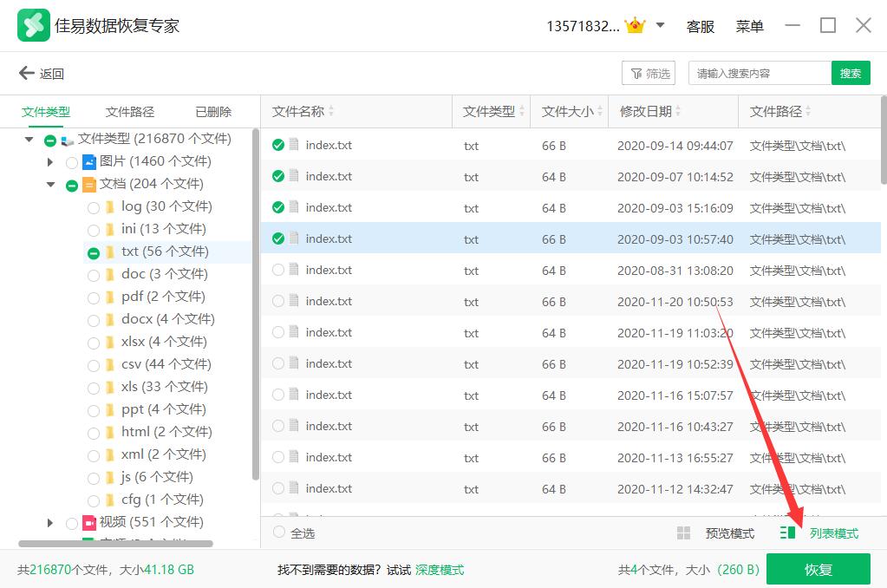Click the VIP crown icon
Image resolution: width=887 pixels, height=588 pixels.
pyautogui.click(x=636, y=26)
